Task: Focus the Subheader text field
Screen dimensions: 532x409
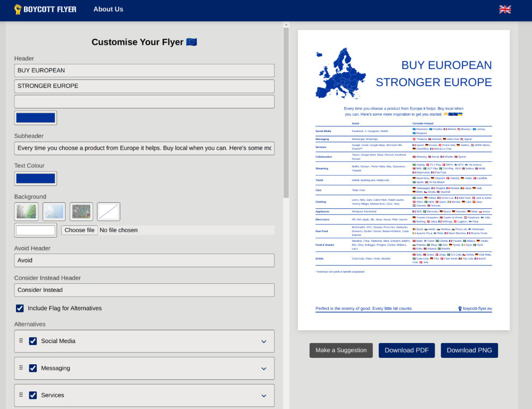Action: pyautogui.click(x=144, y=148)
